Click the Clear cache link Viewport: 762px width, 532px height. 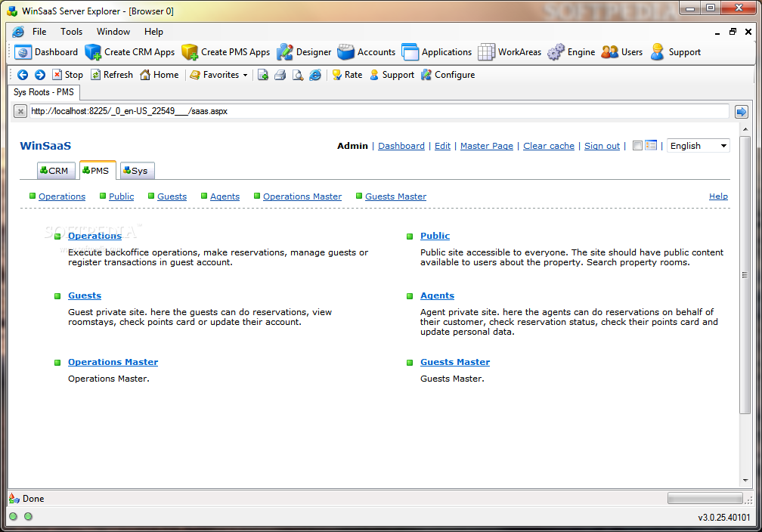(x=549, y=146)
